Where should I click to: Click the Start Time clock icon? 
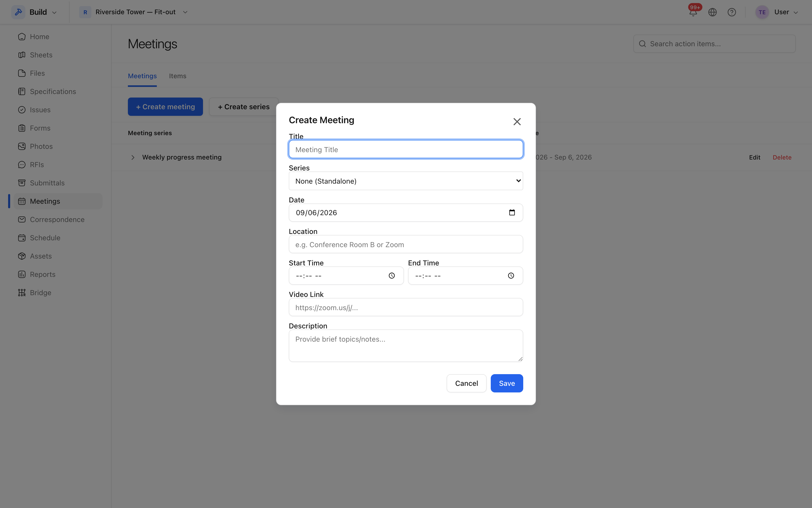(x=392, y=276)
